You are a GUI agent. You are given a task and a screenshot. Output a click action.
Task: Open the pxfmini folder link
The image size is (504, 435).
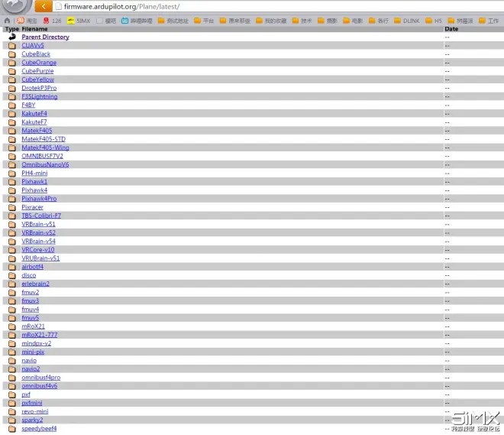pyautogui.click(x=32, y=403)
